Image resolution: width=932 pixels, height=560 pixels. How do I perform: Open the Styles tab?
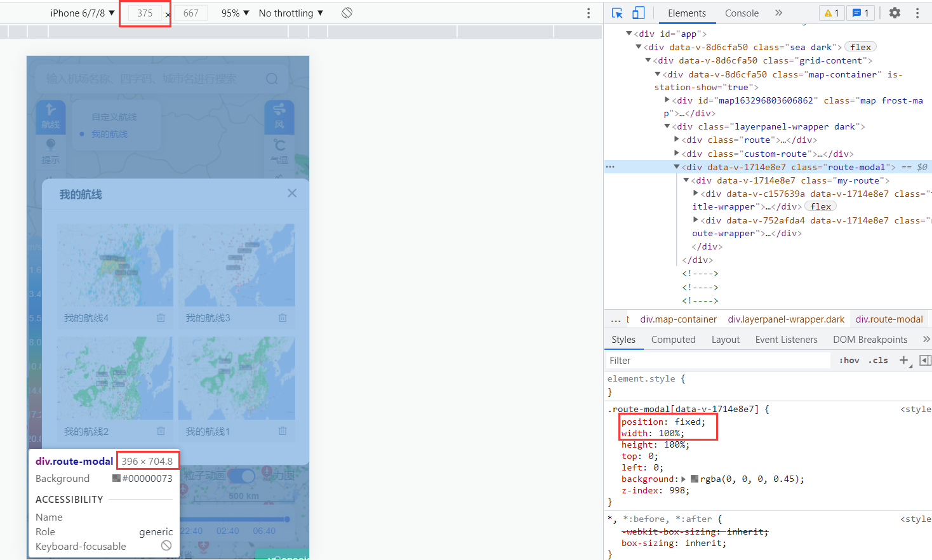(x=623, y=340)
